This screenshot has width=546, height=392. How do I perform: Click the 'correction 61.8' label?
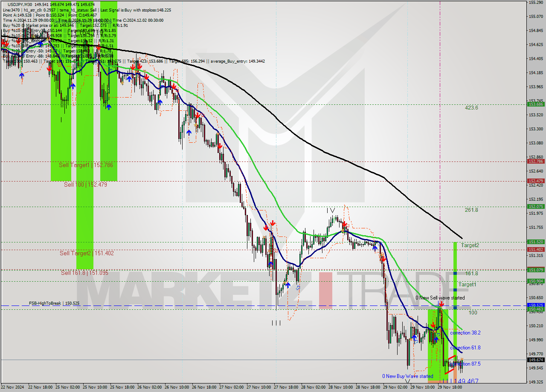click(465, 348)
